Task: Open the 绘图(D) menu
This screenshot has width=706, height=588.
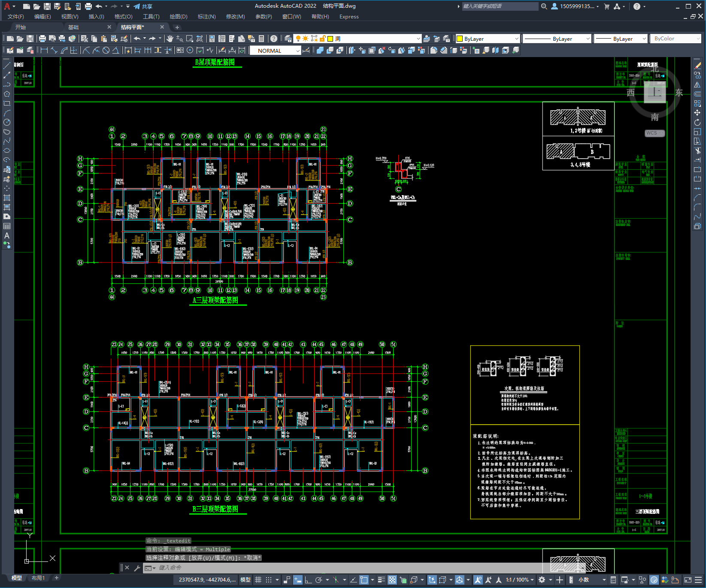Action: 179,17
